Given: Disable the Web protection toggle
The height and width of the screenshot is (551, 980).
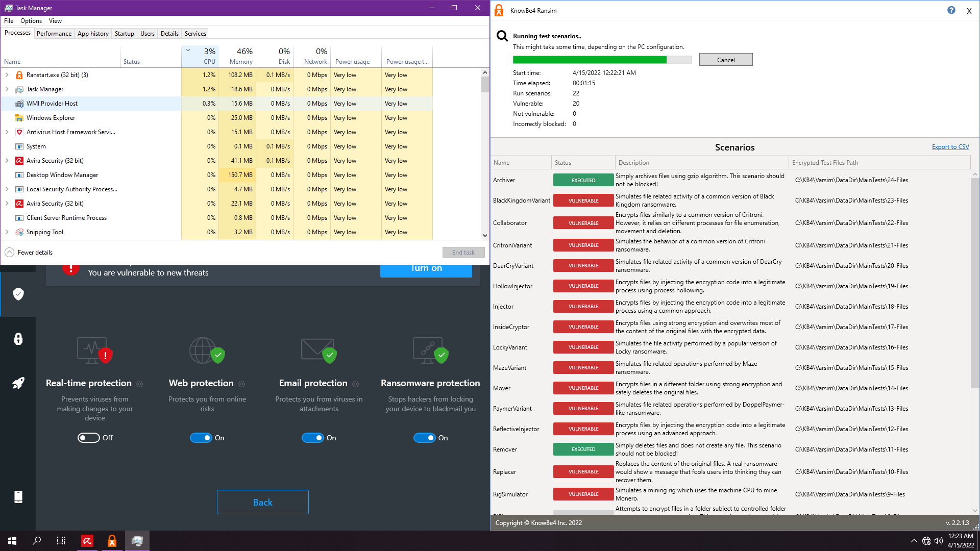Looking at the screenshot, I should click(x=201, y=438).
